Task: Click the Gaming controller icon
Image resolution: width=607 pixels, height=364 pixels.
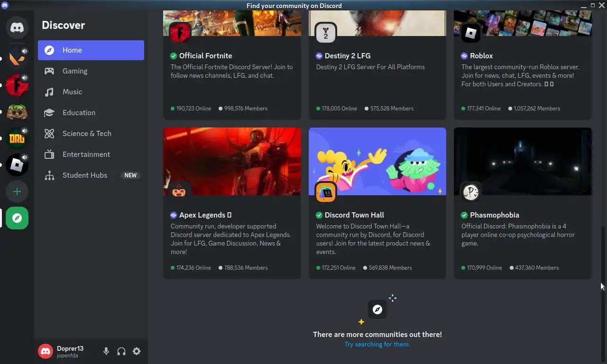Action: (x=49, y=71)
